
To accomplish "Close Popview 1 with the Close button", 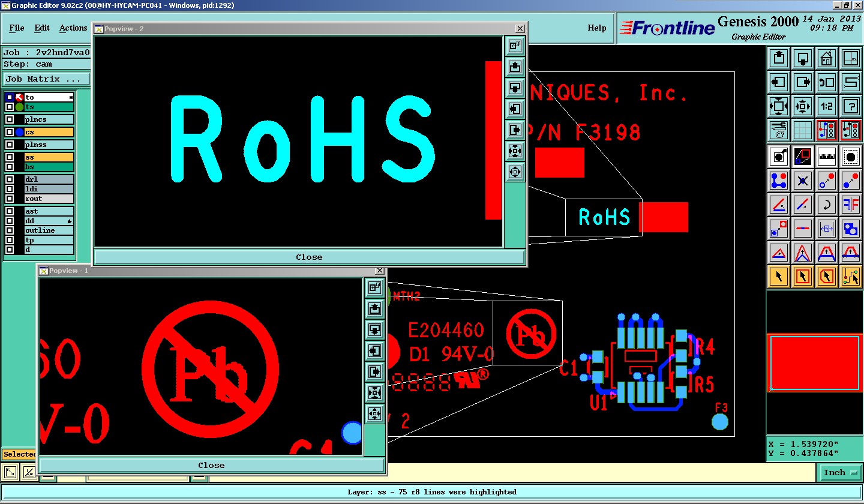I will pyautogui.click(x=211, y=465).
